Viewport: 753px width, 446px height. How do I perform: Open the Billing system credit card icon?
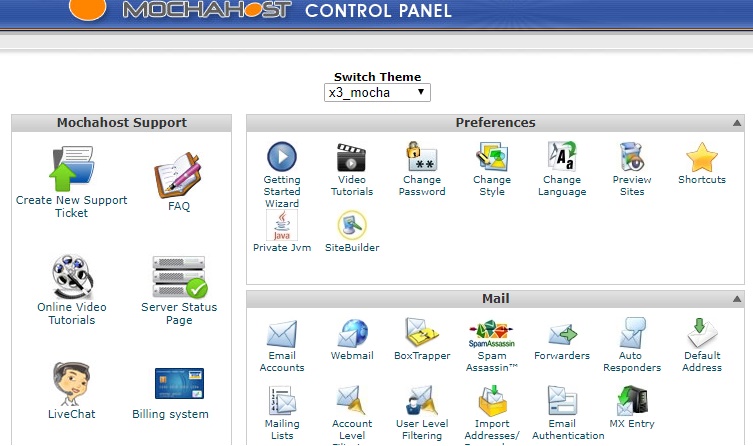[x=179, y=384]
